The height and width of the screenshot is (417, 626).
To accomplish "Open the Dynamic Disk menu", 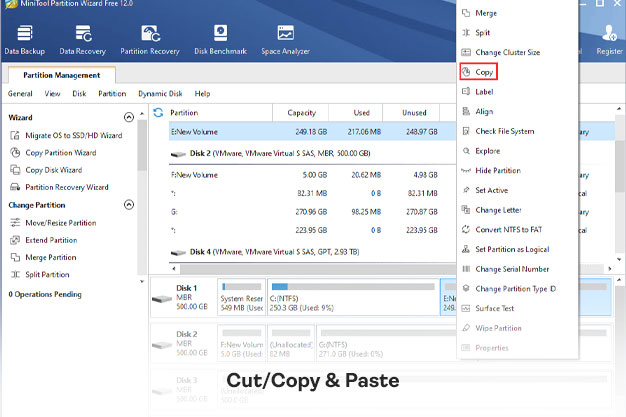I will [160, 93].
